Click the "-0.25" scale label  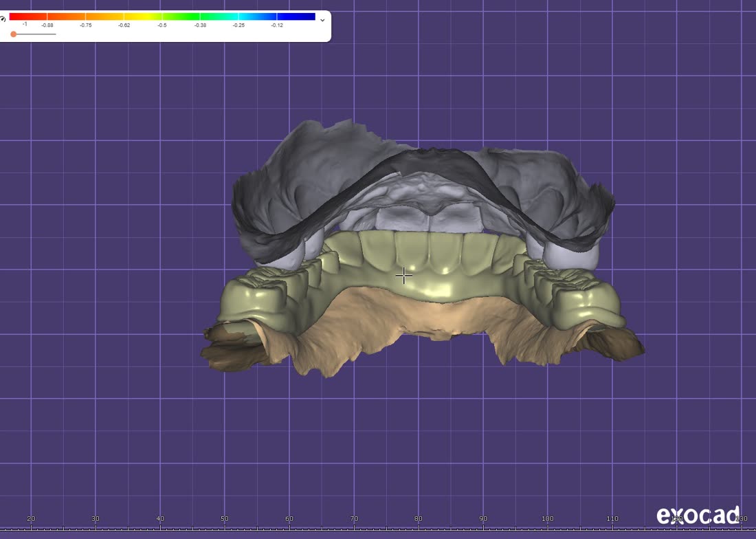click(238, 25)
